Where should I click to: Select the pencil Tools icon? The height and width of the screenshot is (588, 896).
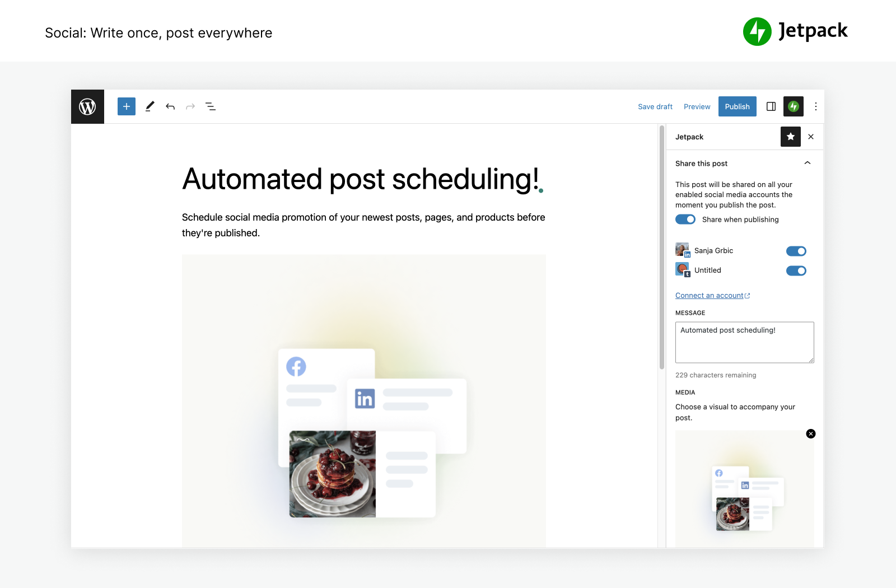[150, 106]
